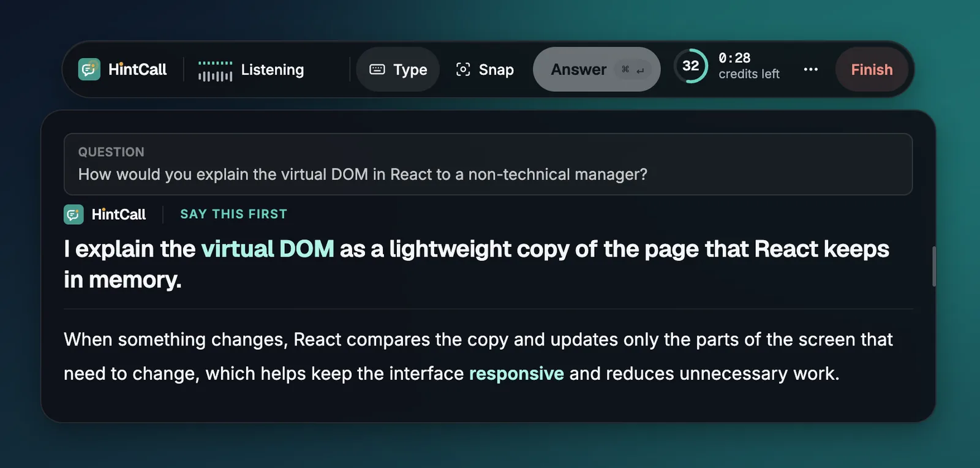The height and width of the screenshot is (468, 980).
Task: Click the "When something changes" paragraph
Action: click(478, 357)
